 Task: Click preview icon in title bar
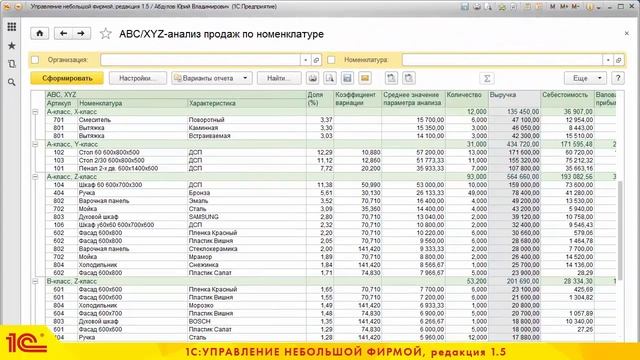point(488,7)
